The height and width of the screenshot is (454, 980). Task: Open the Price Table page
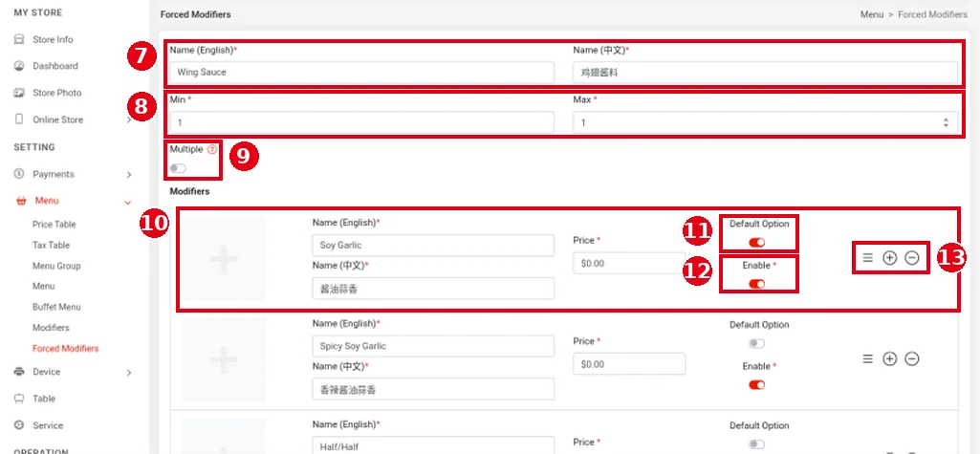pos(54,225)
